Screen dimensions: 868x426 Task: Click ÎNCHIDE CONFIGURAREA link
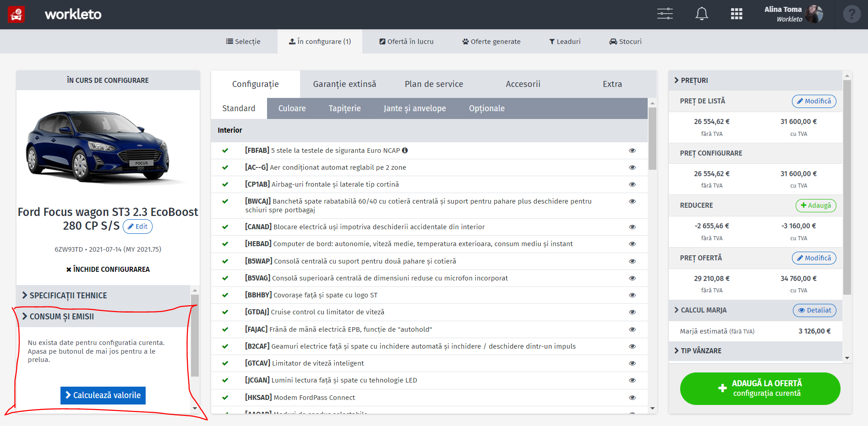(x=108, y=270)
